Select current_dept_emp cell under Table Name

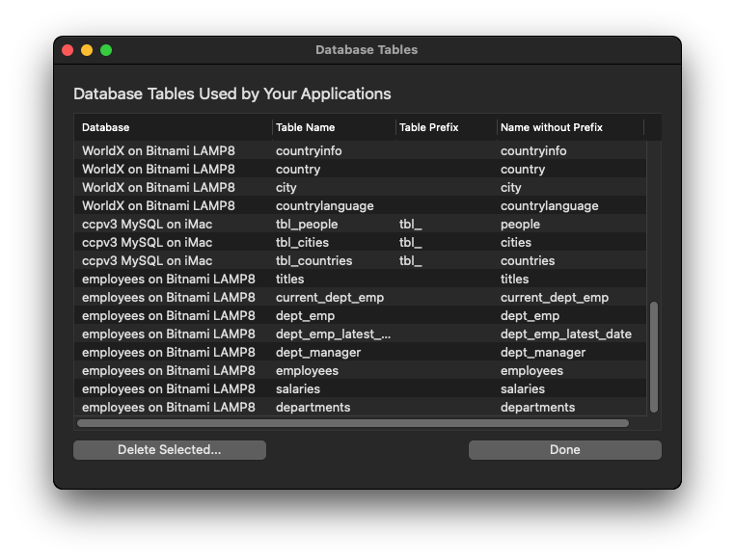pos(330,297)
